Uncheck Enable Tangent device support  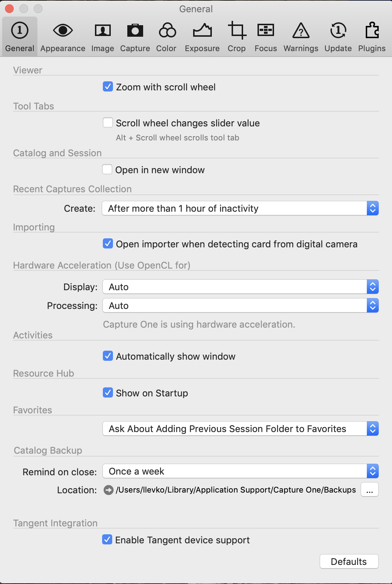[x=107, y=540]
